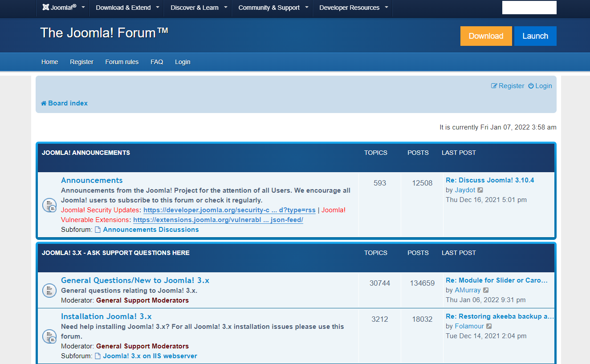590x364 pixels.
Task: Open Re: Module for Slider or Caro… post
Action: tap(496, 280)
